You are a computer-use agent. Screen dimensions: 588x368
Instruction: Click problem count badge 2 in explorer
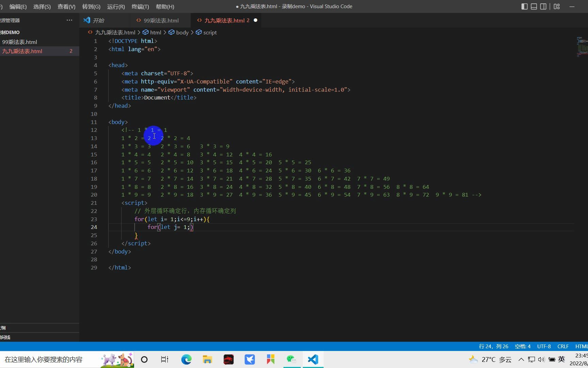pyautogui.click(x=71, y=51)
